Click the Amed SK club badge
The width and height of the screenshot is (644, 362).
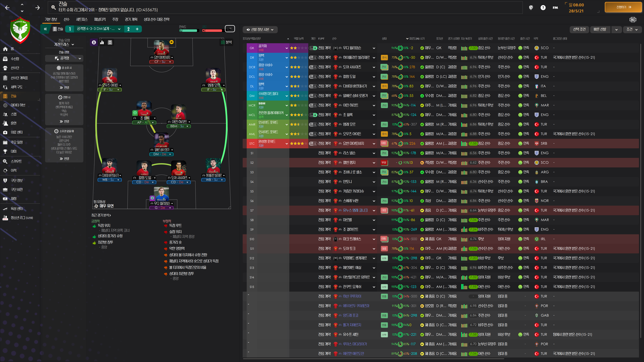(20, 30)
